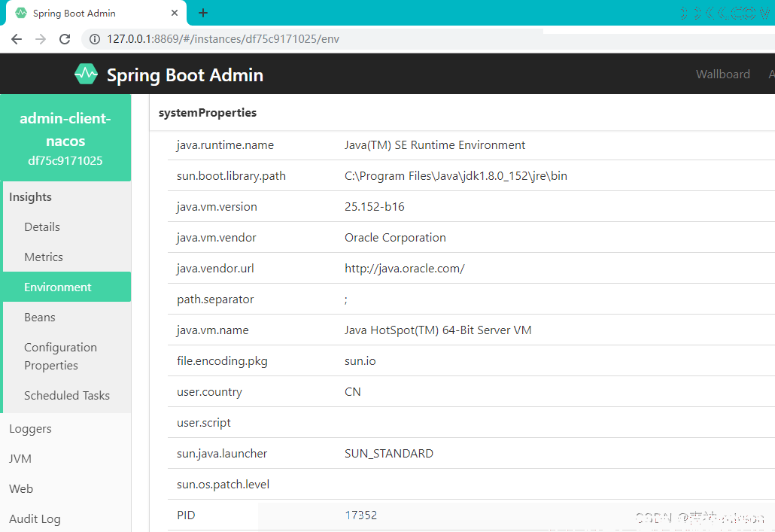Open a new browser tab
Image resolution: width=775 pixels, height=532 pixels.
(203, 13)
